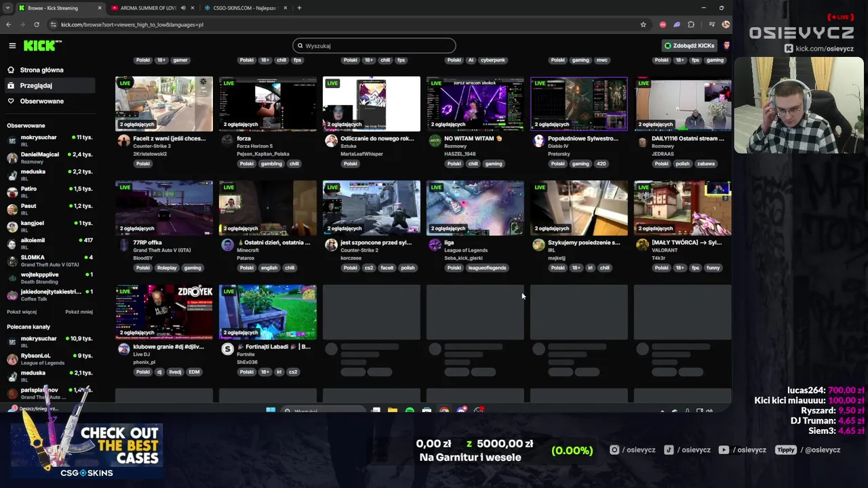The width and height of the screenshot is (868, 488).
Task: Click the Counter-Strike 2 category under jest szponcone
Action: 359,250
